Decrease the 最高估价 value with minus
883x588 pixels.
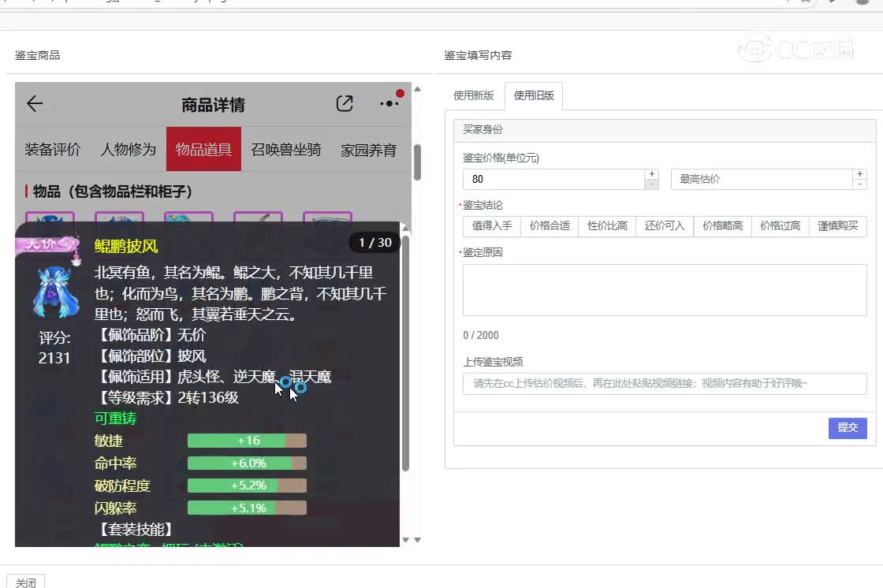pyautogui.click(x=859, y=184)
